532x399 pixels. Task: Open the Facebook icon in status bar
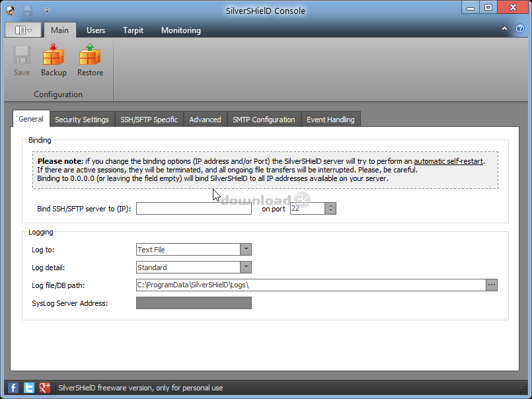click(x=13, y=388)
